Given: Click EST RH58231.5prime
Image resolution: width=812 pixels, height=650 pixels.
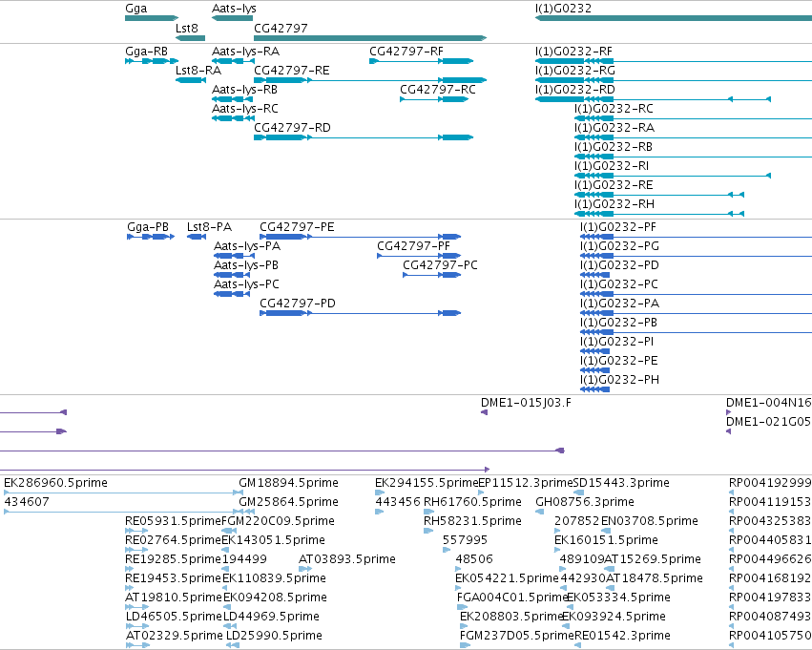Looking at the screenshot, I should 472,521.
